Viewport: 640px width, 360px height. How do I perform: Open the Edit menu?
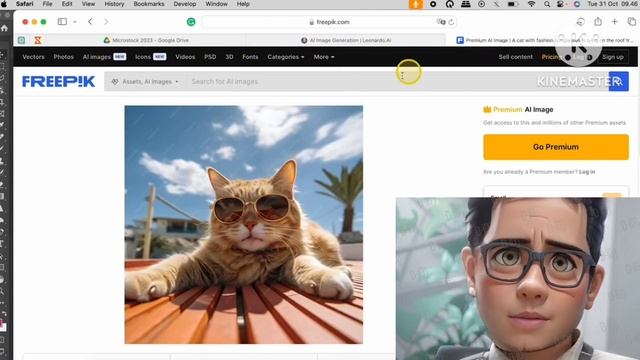[67, 4]
